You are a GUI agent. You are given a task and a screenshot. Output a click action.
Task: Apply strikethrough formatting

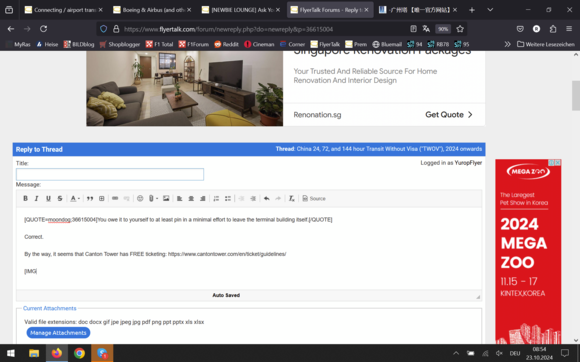60,199
